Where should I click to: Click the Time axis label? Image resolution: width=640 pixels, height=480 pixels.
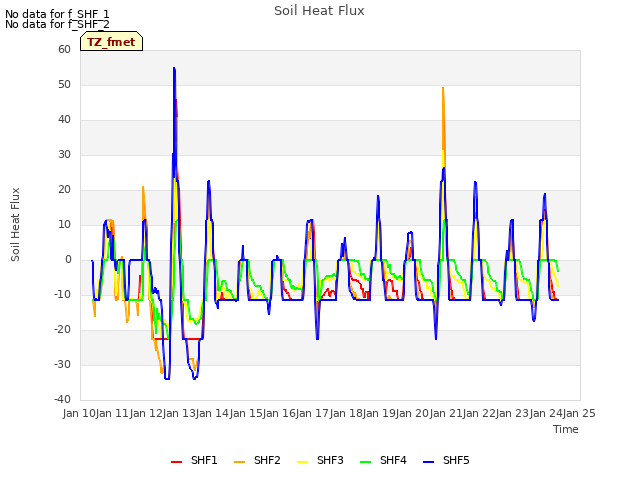[566, 429]
